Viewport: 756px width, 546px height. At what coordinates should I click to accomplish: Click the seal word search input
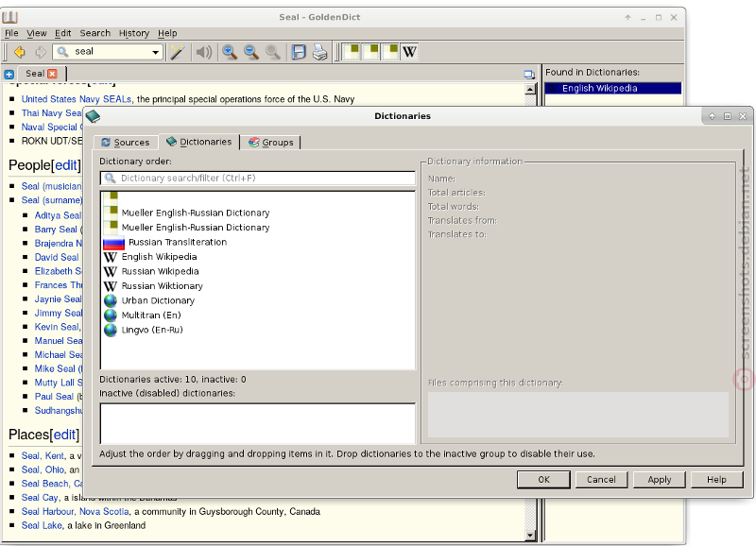click(x=108, y=52)
